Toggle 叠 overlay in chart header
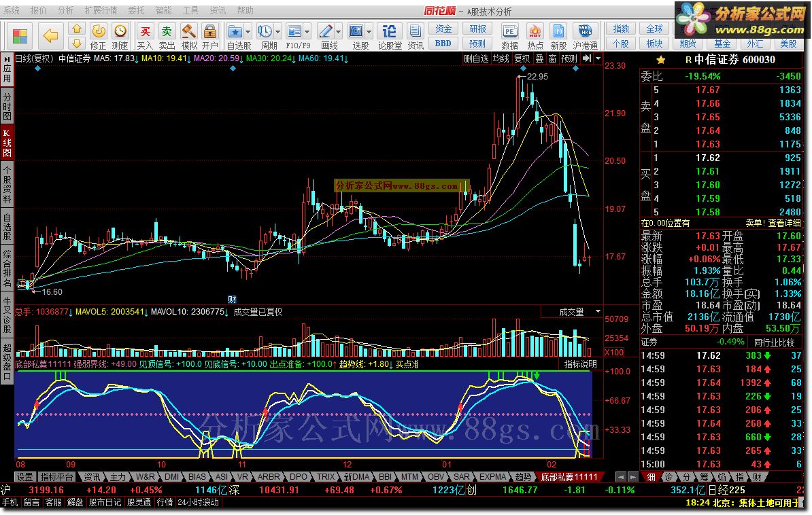The width and height of the screenshot is (812, 515). [539, 59]
